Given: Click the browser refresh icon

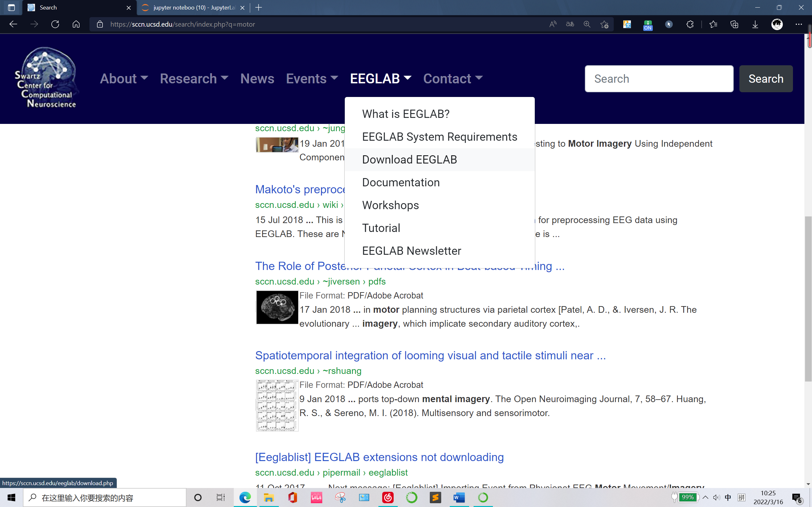Looking at the screenshot, I should (55, 24).
